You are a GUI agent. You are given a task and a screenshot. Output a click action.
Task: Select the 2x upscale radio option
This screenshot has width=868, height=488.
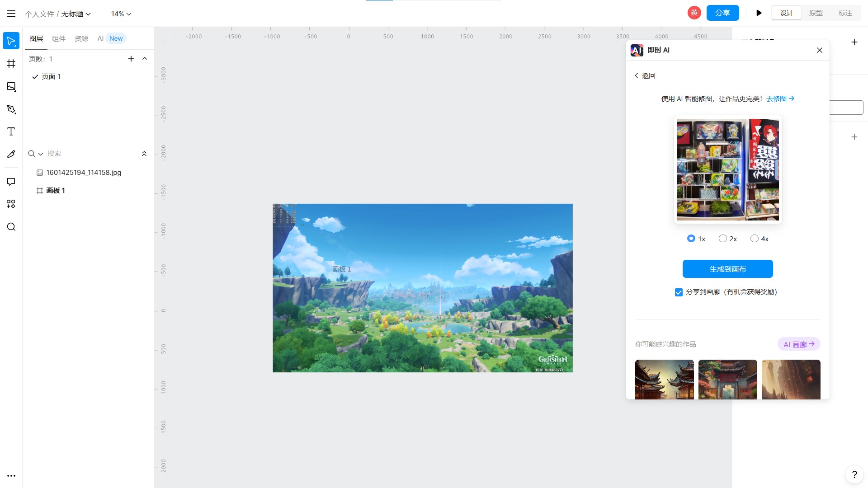click(x=723, y=239)
